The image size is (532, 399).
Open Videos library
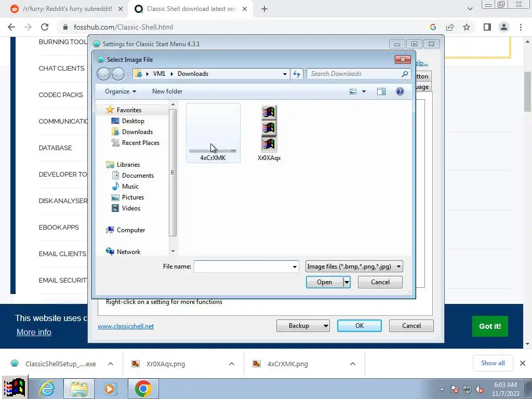(130, 208)
